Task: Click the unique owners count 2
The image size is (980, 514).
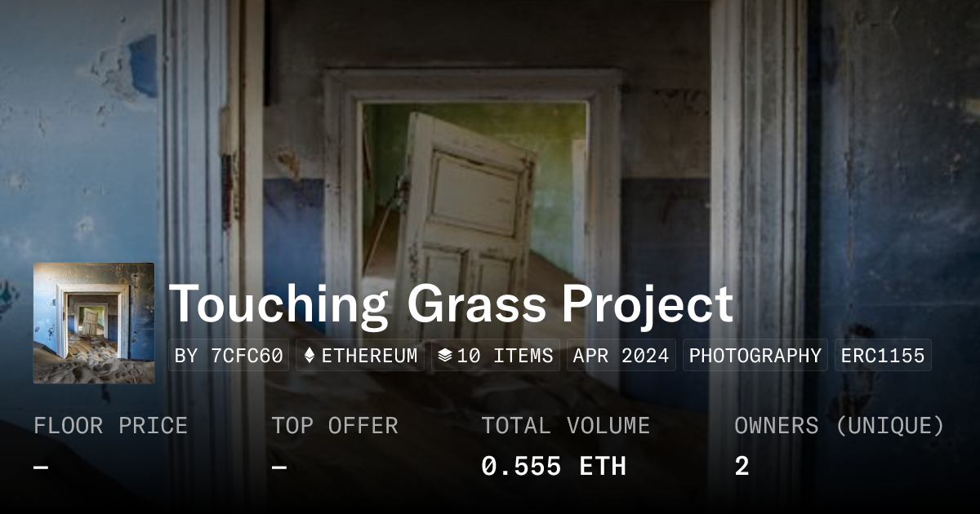Action: coord(742,467)
